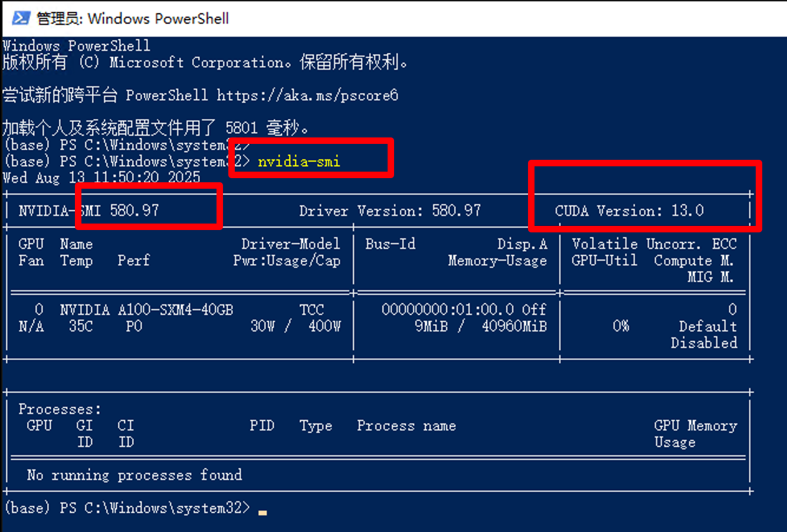This screenshot has width=787, height=532.
Task: Click the typed nvidia-smi command
Action: pos(299,161)
